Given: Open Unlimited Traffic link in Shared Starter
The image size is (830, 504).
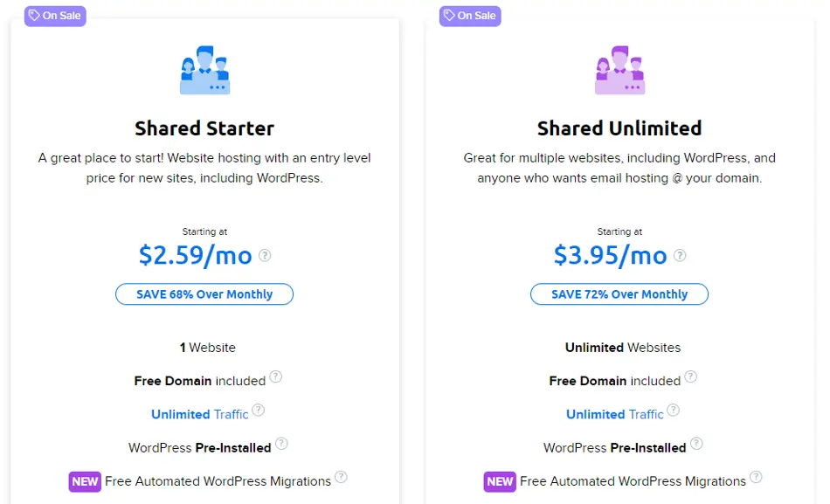Looking at the screenshot, I should (x=199, y=415).
